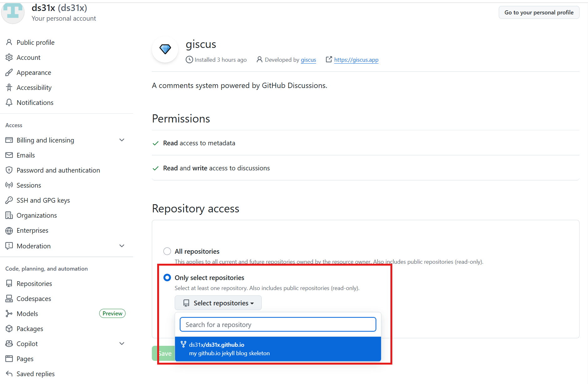This screenshot has height=384, width=588.
Task: Click the Preview badge next to Models
Action: point(112,314)
